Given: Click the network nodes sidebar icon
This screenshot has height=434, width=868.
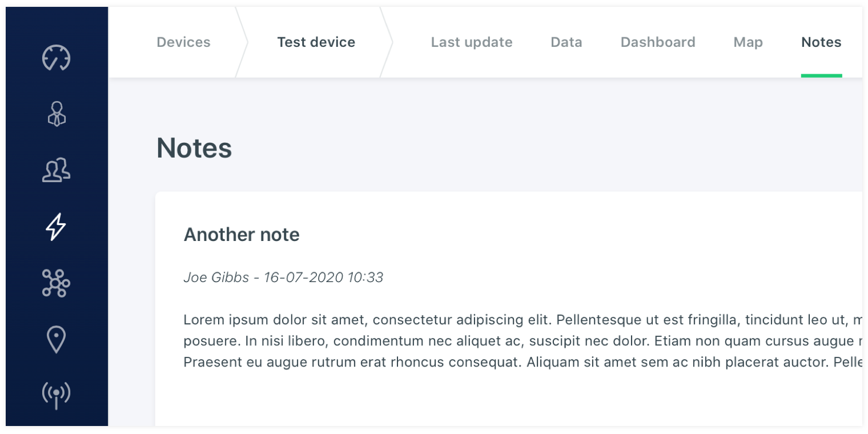Looking at the screenshot, I should tap(56, 283).
